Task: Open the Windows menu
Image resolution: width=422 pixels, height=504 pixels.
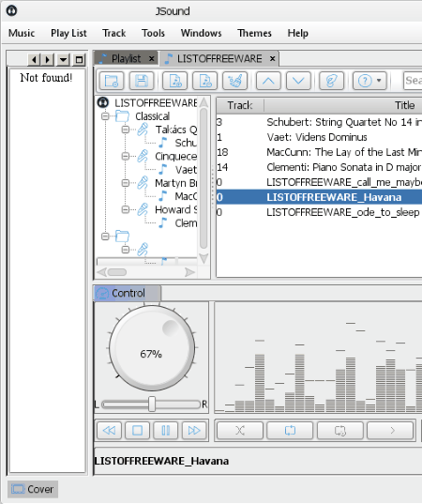Action: click(x=201, y=33)
